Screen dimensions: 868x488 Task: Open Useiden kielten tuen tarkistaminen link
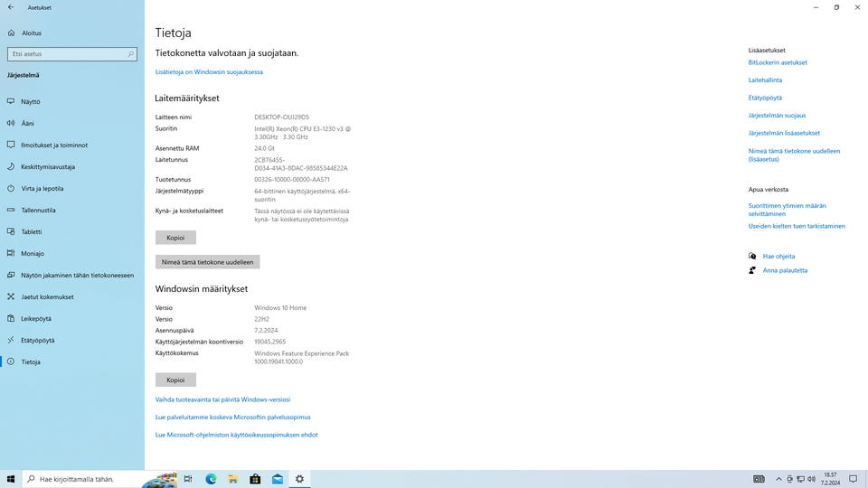click(x=797, y=226)
